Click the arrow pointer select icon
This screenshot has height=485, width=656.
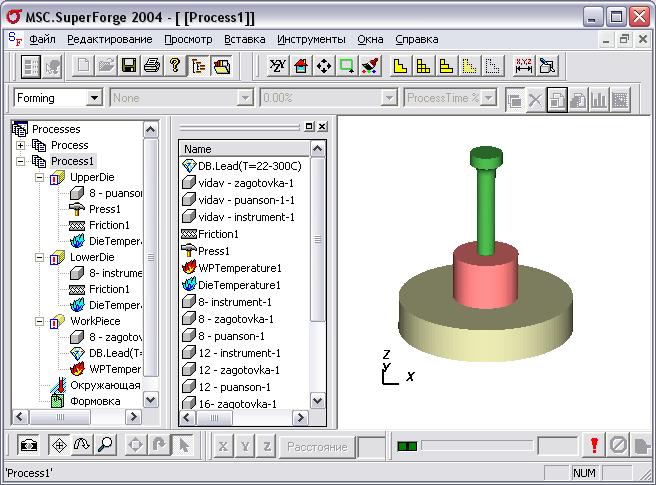coord(183,445)
